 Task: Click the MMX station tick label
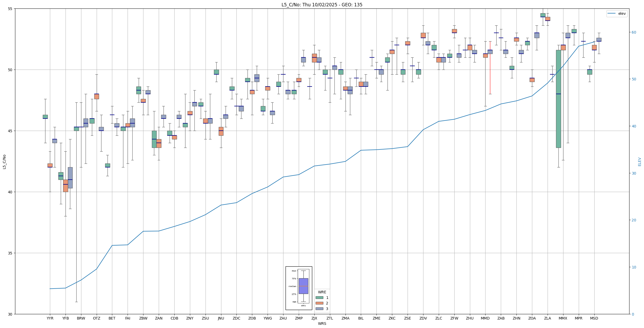(563, 318)
